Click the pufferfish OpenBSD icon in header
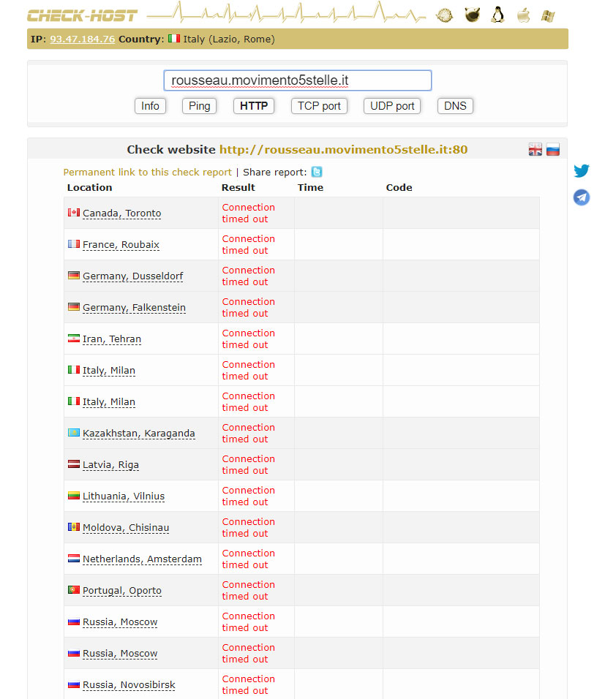The height and width of the screenshot is (699, 616). 444,15
